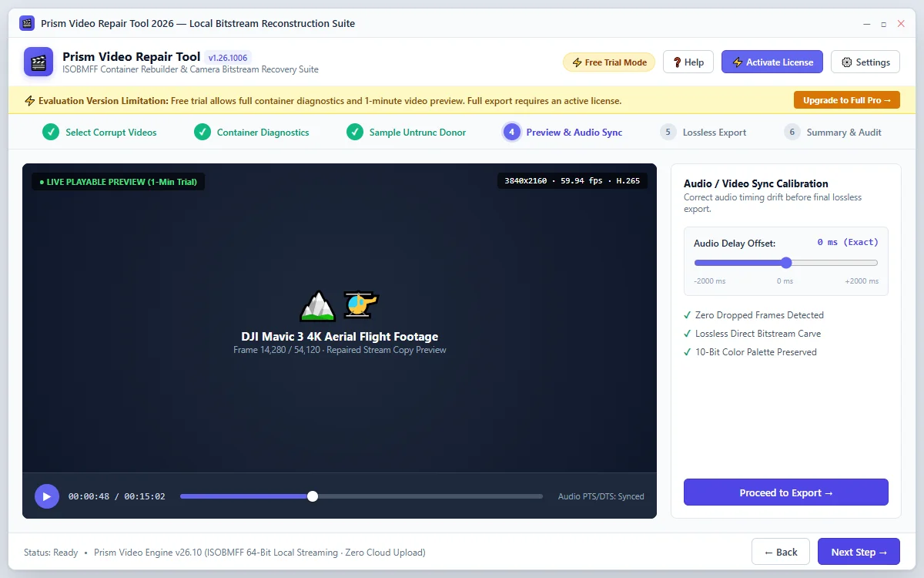Open the Help dialog
The image size is (924, 578).
coord(688,62)
